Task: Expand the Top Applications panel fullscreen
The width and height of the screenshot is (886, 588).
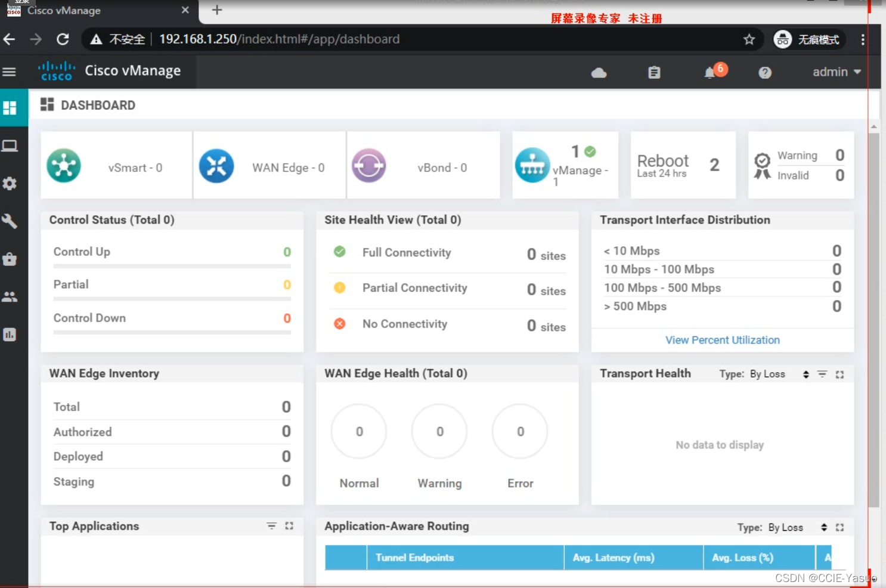Action: (289, 526)
